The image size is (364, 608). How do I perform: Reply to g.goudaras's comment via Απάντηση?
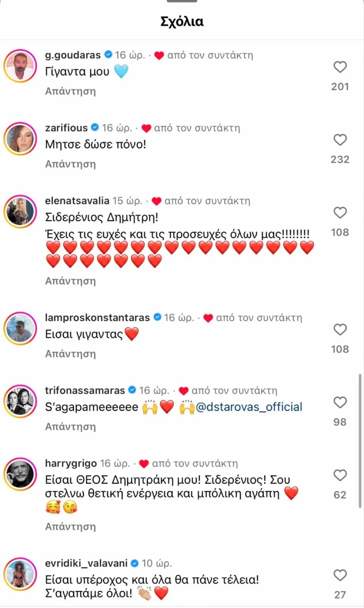point(70,91)
